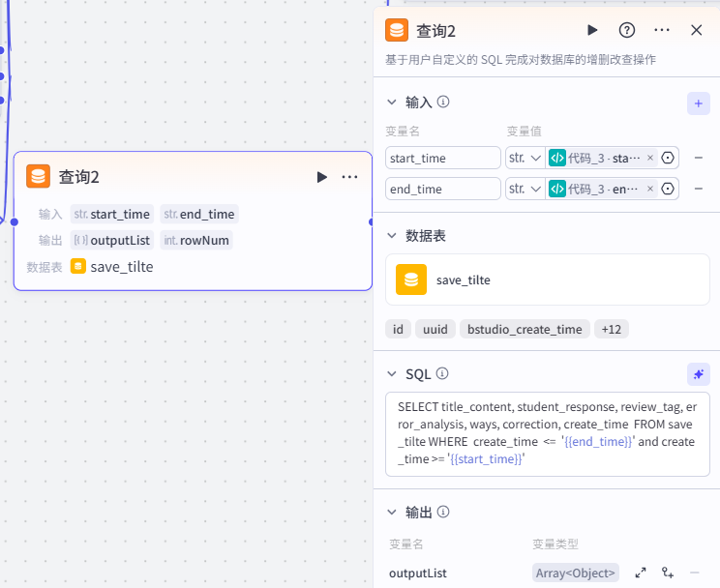This screenshot has height=588, width=720.
Task: Open help for 查询2 panel
Action: tap(627, 30)
